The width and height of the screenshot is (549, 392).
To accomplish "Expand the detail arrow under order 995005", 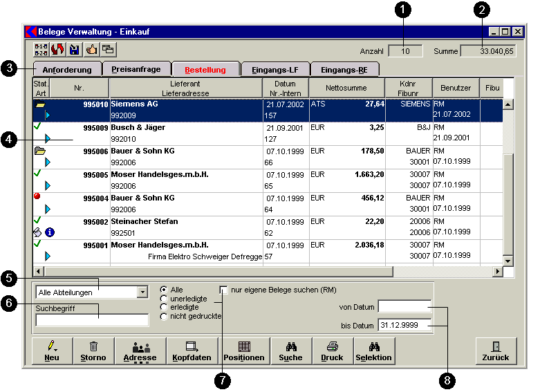I will tap(48, 185).
